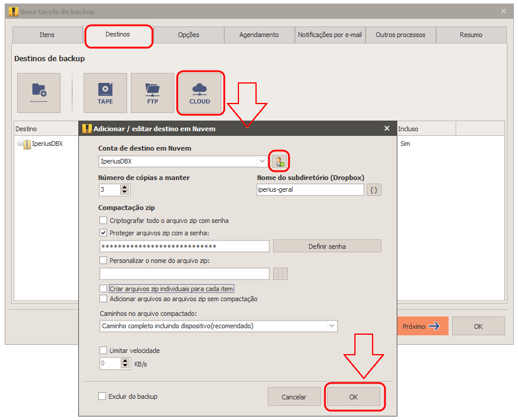Screen dimensions: 518x420
Task: Decrease the speed limit KB/s value
Action: tap(125, 366)
